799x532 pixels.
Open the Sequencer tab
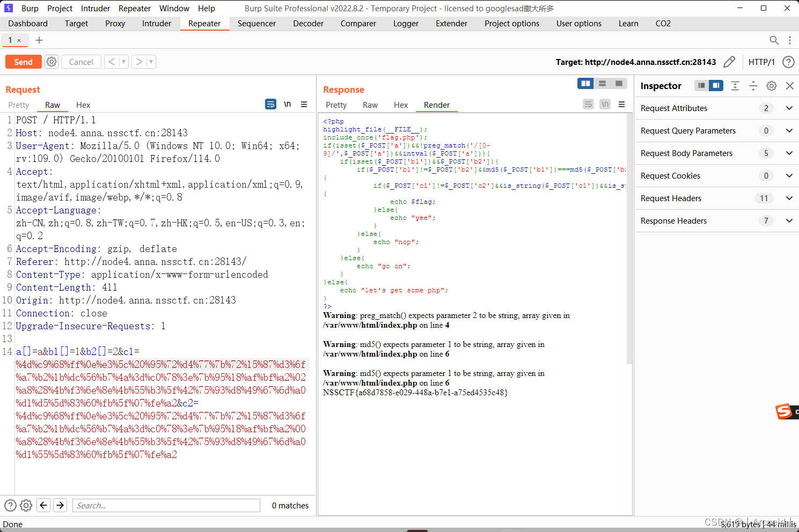[x=256, y=24]
